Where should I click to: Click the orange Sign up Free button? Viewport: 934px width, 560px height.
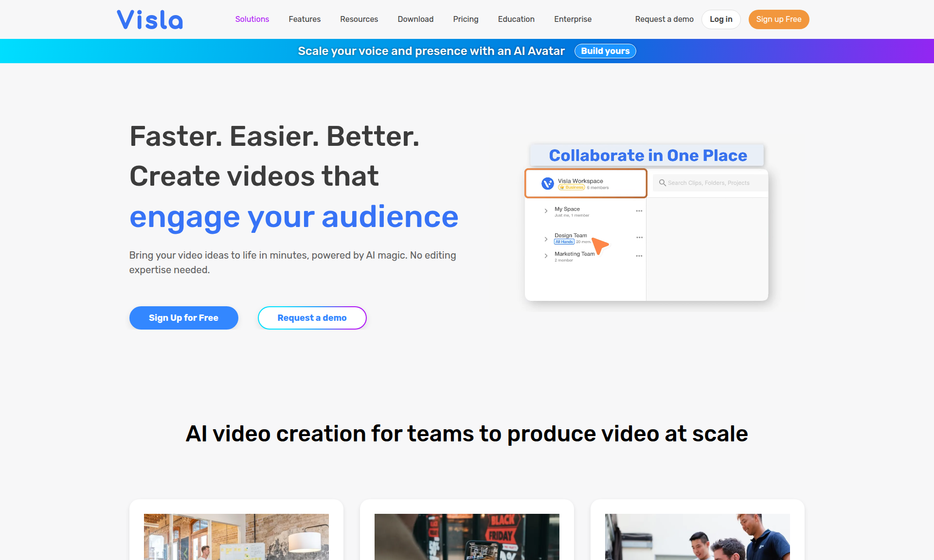[778, 19]
